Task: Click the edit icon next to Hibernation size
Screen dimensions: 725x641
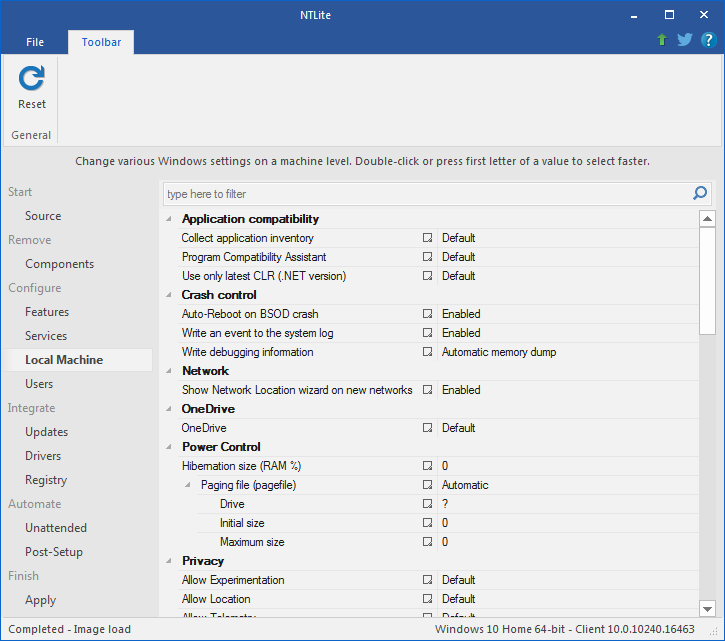Action: (x=427, y=466)
